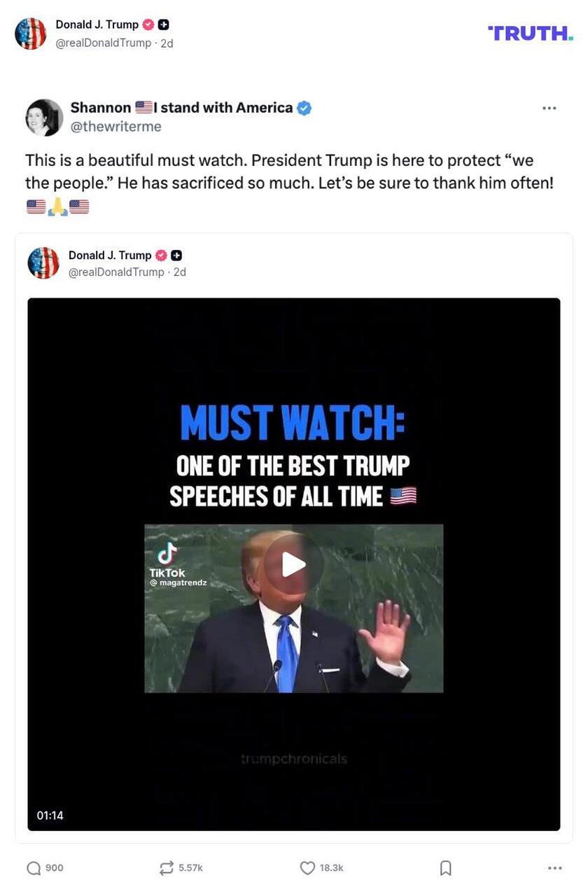Image resolution: width=588 pixels, height=892 pixels.
Task: Click the 2d timestamp link
Action: [x=166, y=42]
